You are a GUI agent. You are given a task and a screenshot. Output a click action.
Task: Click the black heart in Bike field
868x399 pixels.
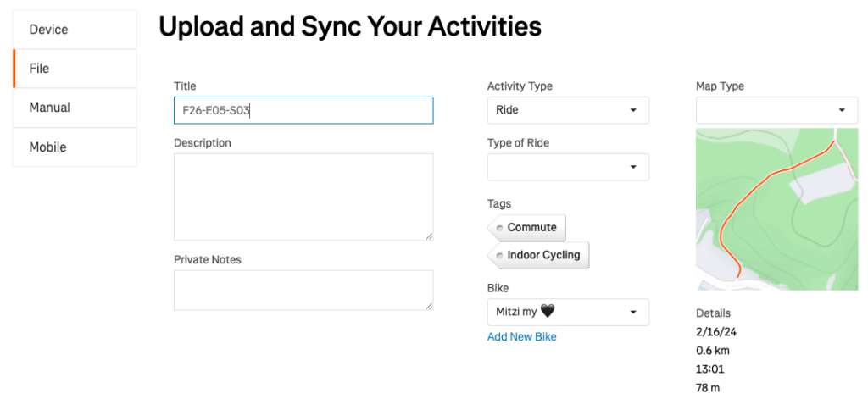pyautogui.click(x=547, y=312)
